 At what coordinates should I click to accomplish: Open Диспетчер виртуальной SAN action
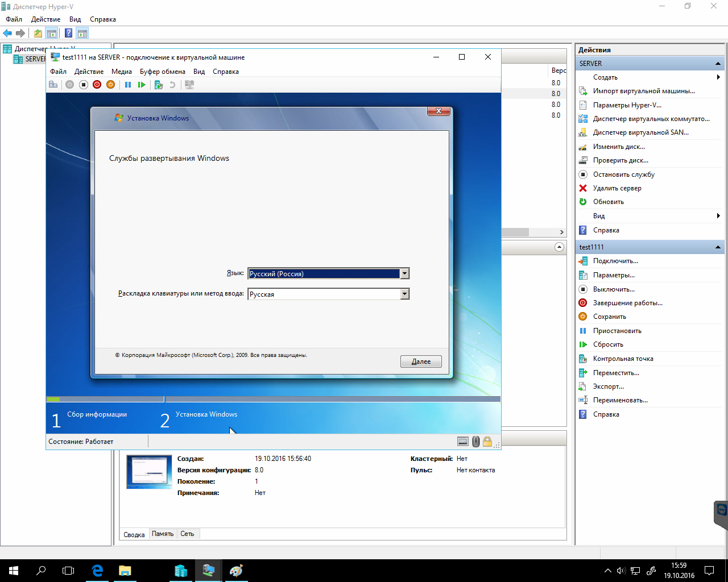coord(640,132)
